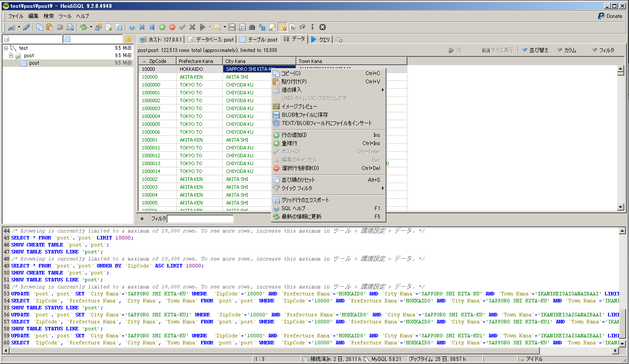Screen dimensions: 629x364
Task: Choose コピー(C) from the context menu
Action: tap(291, 73)
